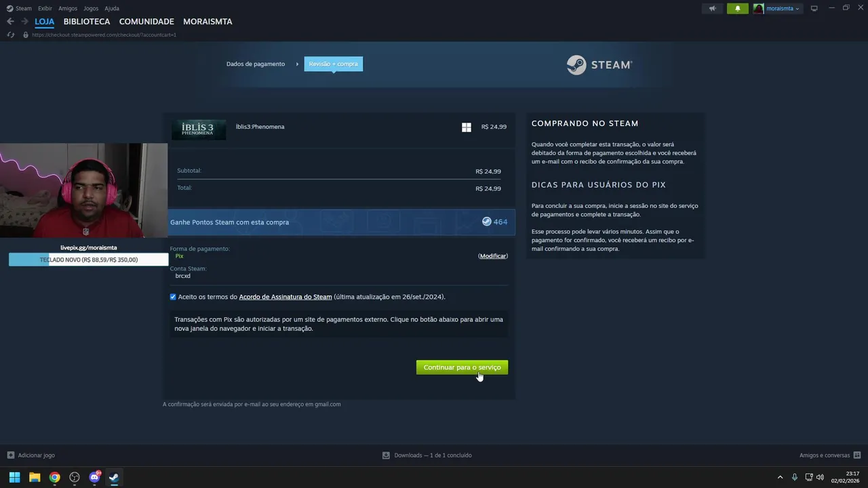Click the Iblis3 Phenomena game thumbnail
Viewport: 868px width, 488px height.
pos(199,129)
